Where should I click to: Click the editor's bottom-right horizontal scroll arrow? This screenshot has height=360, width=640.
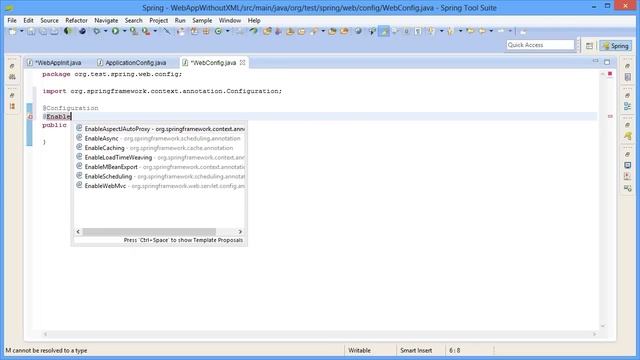594,334
